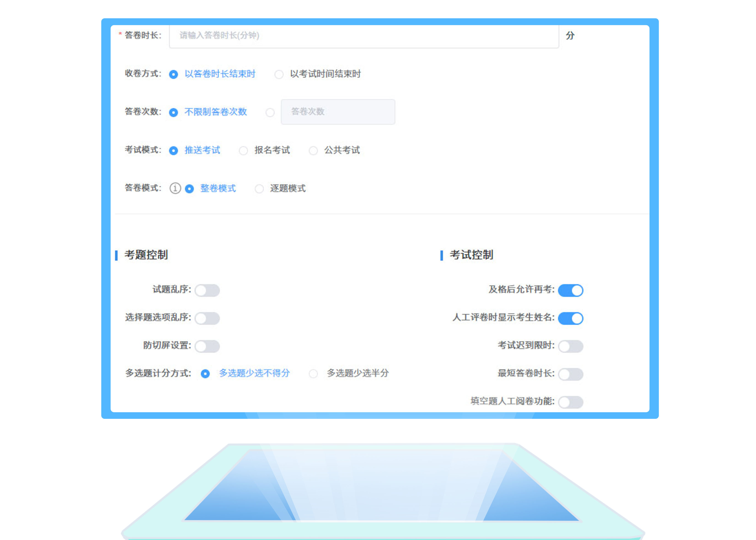Click the 答卷次数 number input box
This screenshot has height=540, width=756.
(338, 112)
